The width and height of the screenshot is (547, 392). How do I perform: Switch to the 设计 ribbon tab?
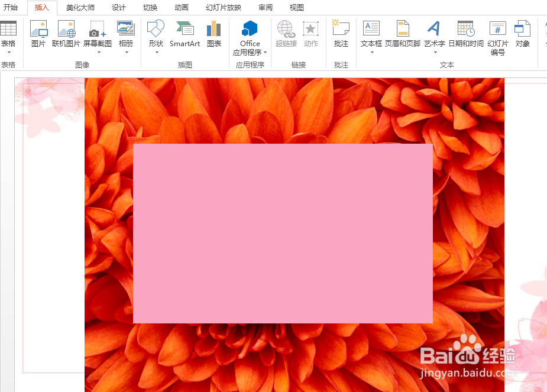(x=118, y=7)
